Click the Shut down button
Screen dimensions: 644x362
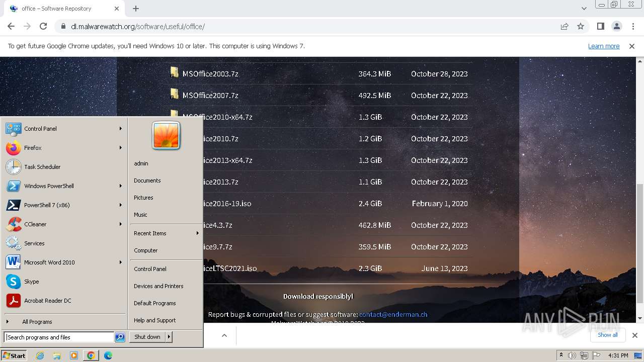tap(147, 337)
